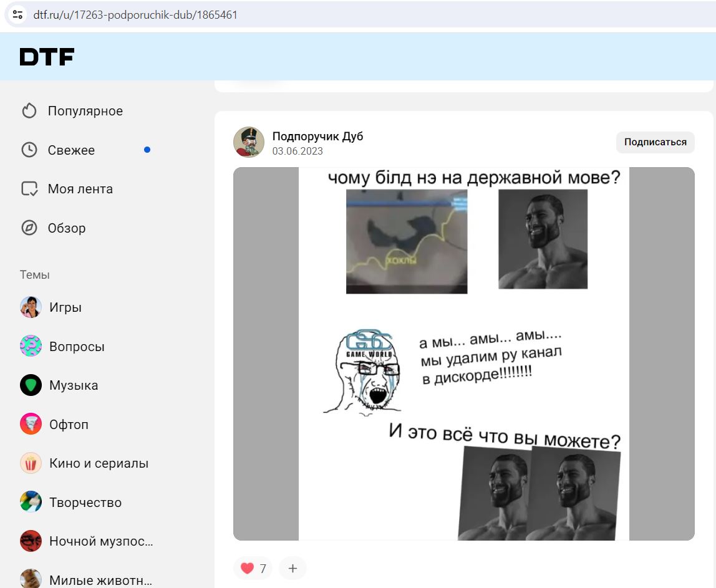Open the Ночной музпост topic avatar
The width and height of the screenshot is (716, 588).
[31, 541]
